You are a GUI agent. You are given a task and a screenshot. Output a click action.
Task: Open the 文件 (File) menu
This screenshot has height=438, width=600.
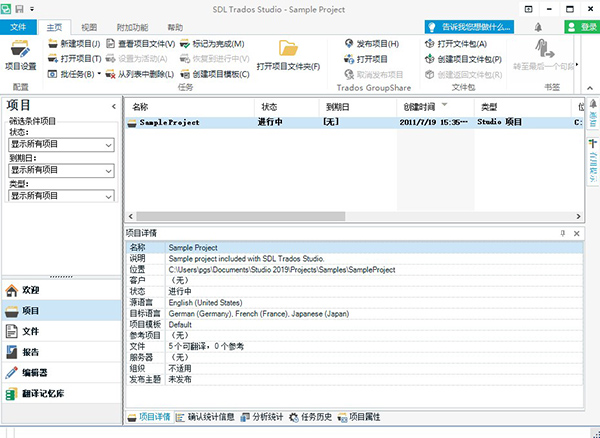pyautogui.click(x=19, y=27)
